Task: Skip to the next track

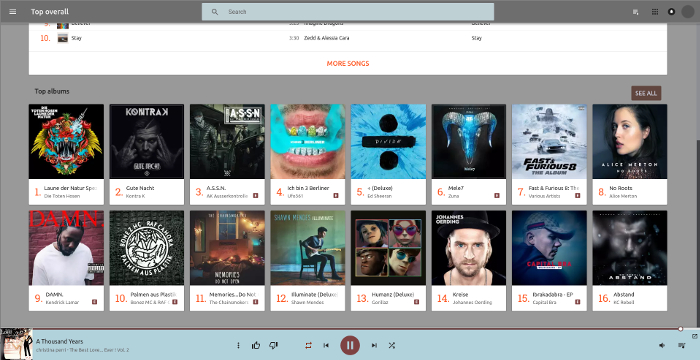Action: tap(374, 345)
